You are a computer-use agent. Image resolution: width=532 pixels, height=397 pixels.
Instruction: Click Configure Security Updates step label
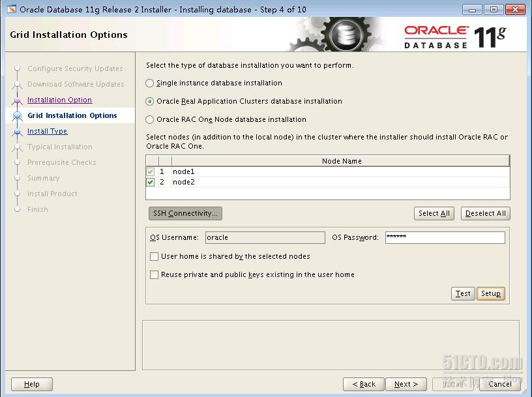coord(76,68)
